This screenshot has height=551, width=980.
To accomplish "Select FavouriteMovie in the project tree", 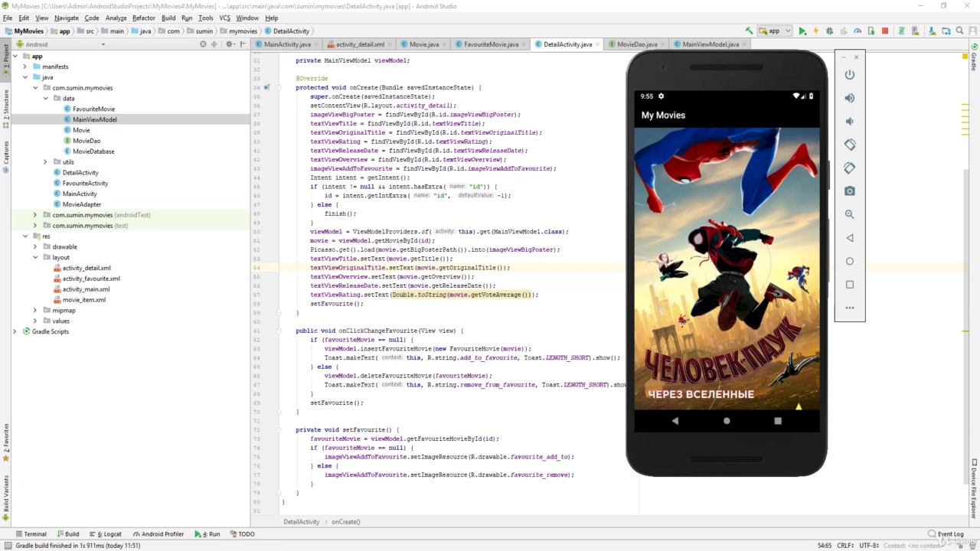I will coord(93,109).
